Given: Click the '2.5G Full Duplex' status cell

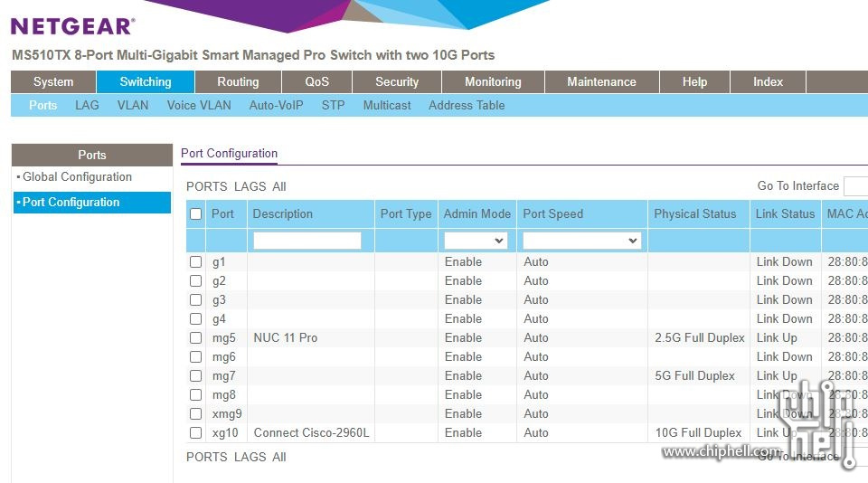Looking at the screenshot, I should tap(700, 338).
